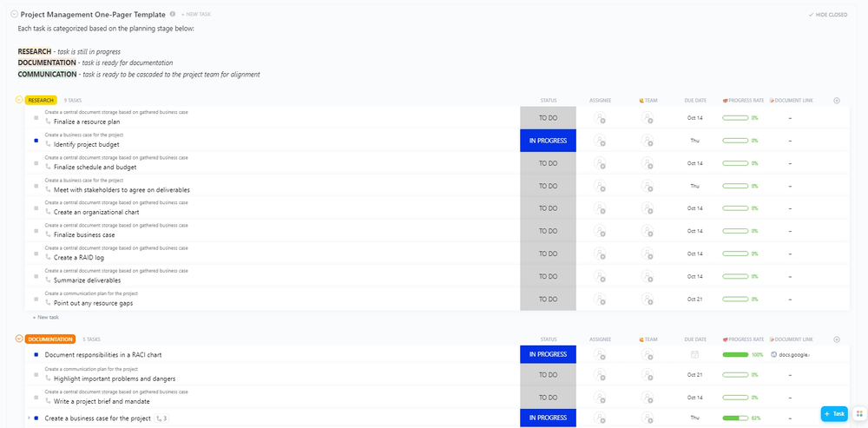
Task: Collapse the Project Management One-Pager Template list
Action: [x=15, y=15]
